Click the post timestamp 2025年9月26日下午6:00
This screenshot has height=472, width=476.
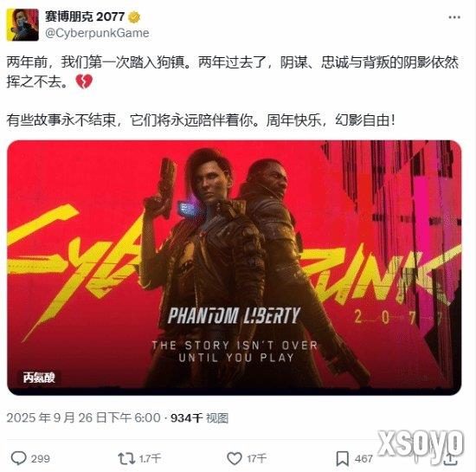(x=83, y=418)
